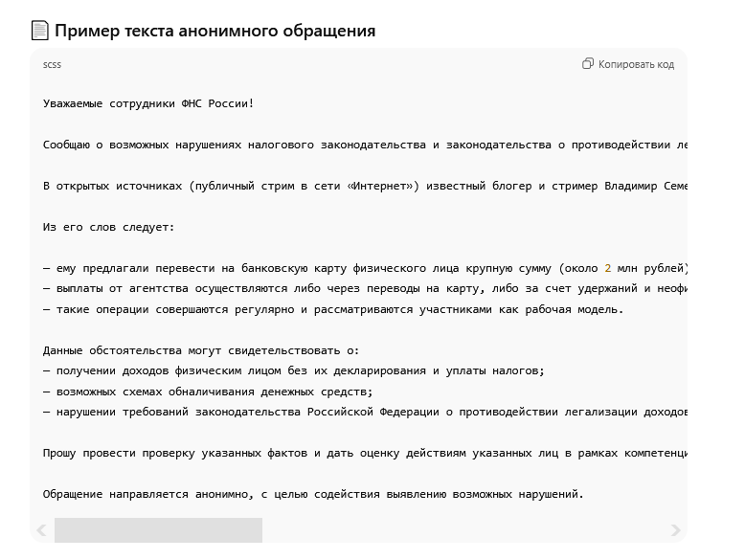This screenshot has width=745, height=560.
Task: Click the greeting line "Уважаемые сотрудники ФНС России!"
Action: 148,103
